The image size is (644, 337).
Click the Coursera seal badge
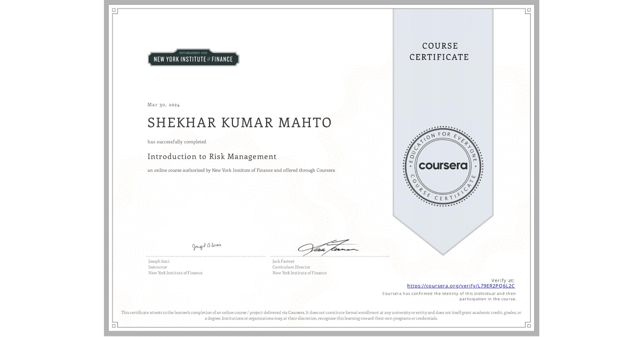click(x=443, y=166)
